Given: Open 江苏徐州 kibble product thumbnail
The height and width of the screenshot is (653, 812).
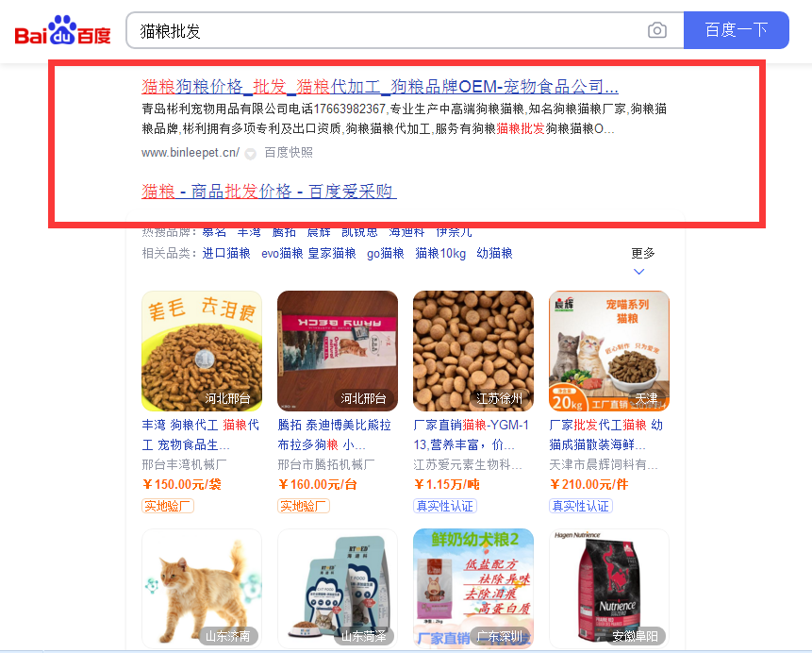Looking at the screenshot, I should (472, 351).
